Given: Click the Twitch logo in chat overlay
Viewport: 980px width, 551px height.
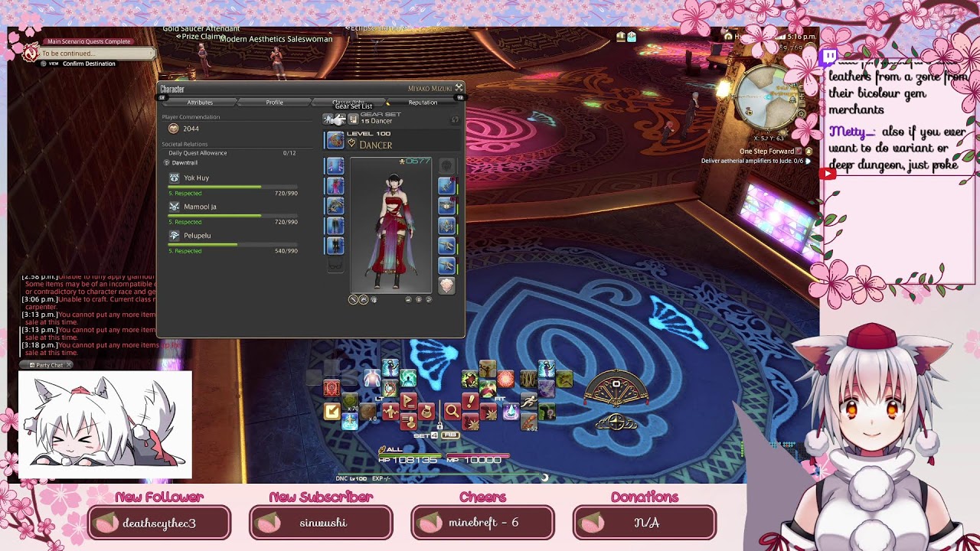Looking at the screenshot, I should [x=828, y=57].
